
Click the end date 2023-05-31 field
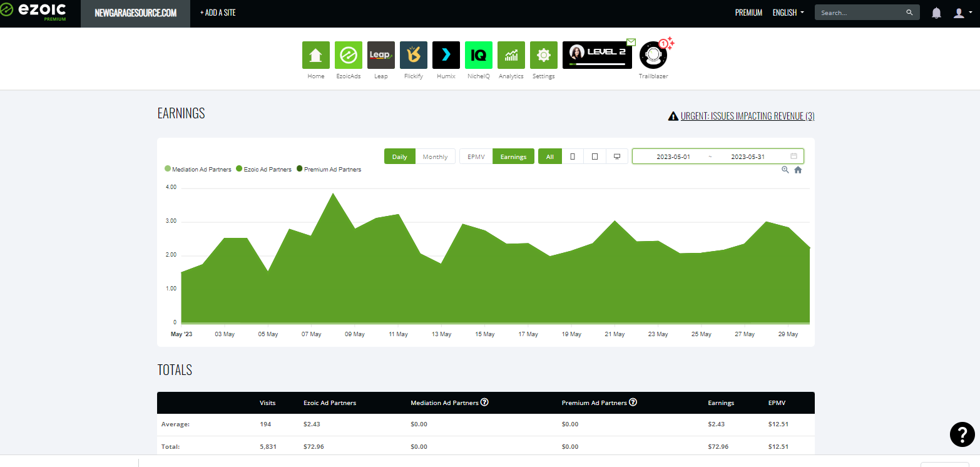coord(748,157)
